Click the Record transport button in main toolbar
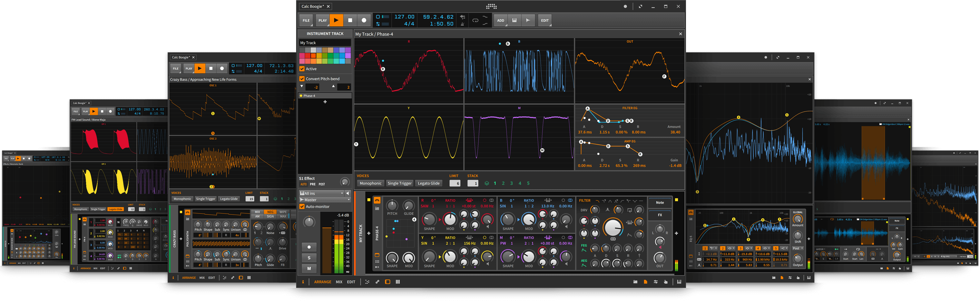This screenshot has height=301, width=980. click(364, 21)
